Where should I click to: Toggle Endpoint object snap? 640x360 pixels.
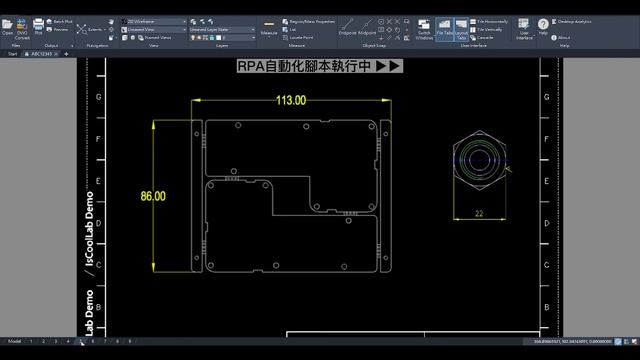pyautogui.click(x=347, y=28)
